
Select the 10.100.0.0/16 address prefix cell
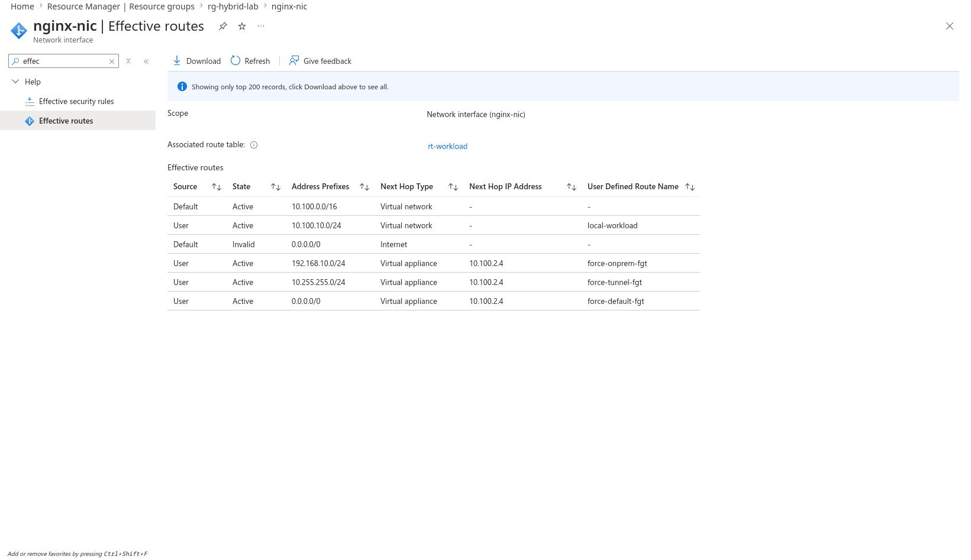click(x=314, y=206)
